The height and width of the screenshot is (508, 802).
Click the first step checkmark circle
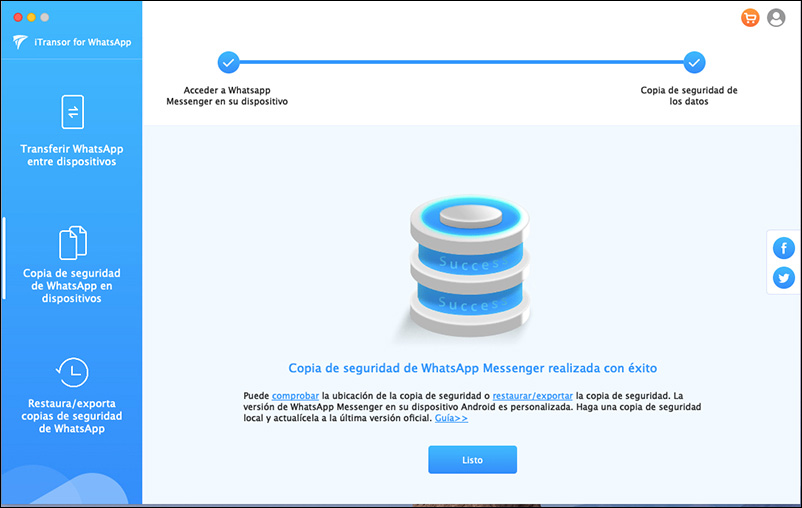pos(229,62)
